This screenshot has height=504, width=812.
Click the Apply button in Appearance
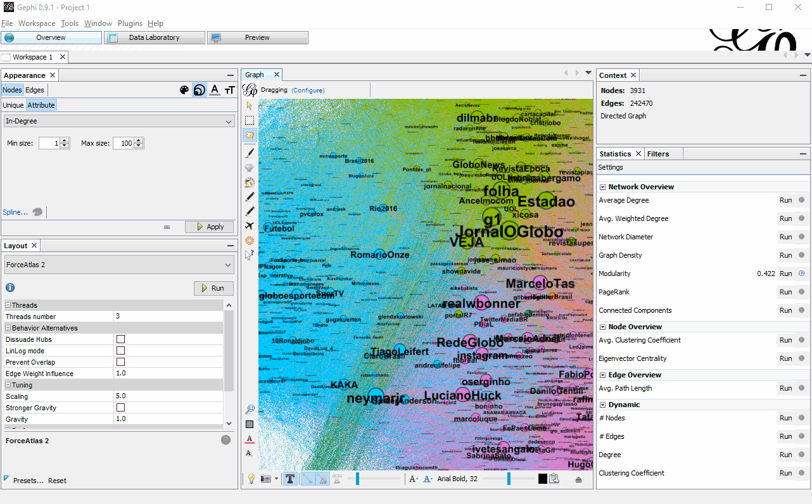(210, 227)
